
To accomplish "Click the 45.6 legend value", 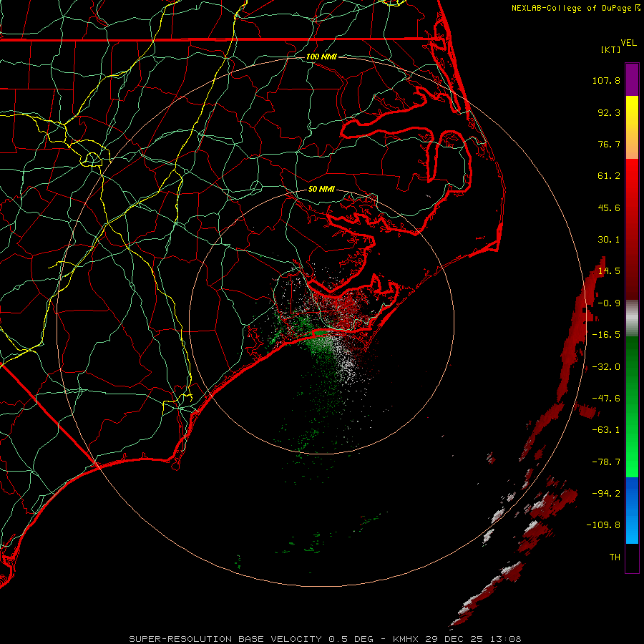I will (x=609, y=208).
